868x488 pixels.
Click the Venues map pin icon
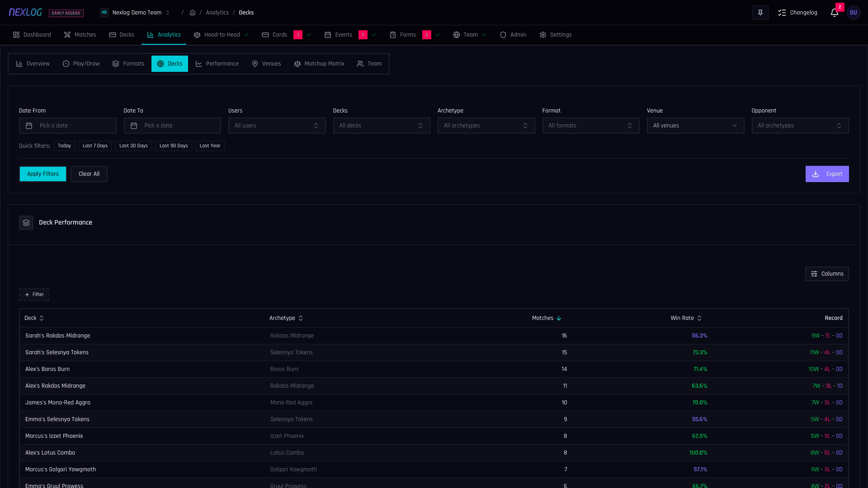(255, 64)
